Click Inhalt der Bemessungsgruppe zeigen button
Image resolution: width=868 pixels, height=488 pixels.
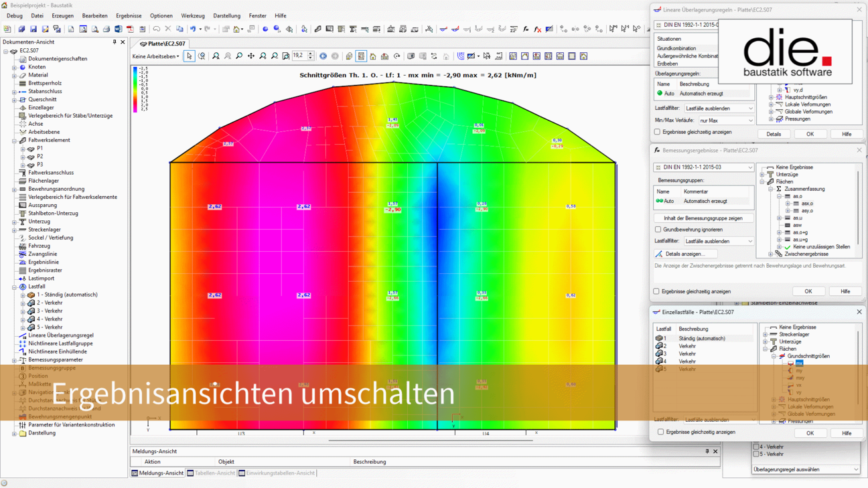[703, 218]
